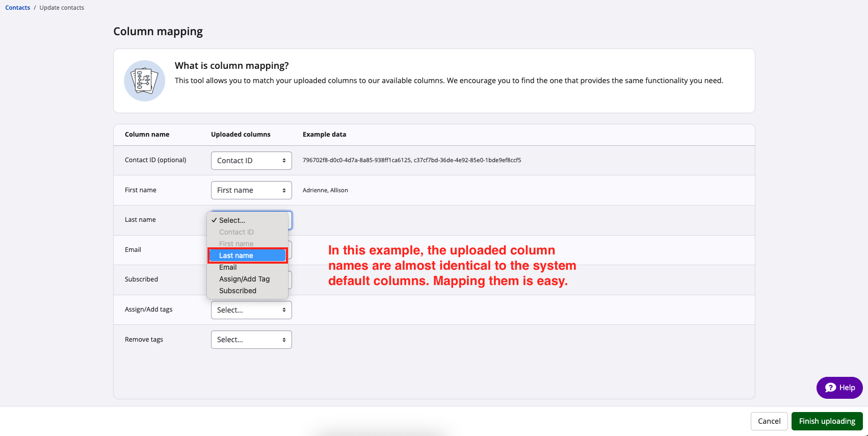Image resolution: width=868 pixels, height=436 pixels.
Task: Click the disabled Contact ID list option
Action: coord(236,232)
